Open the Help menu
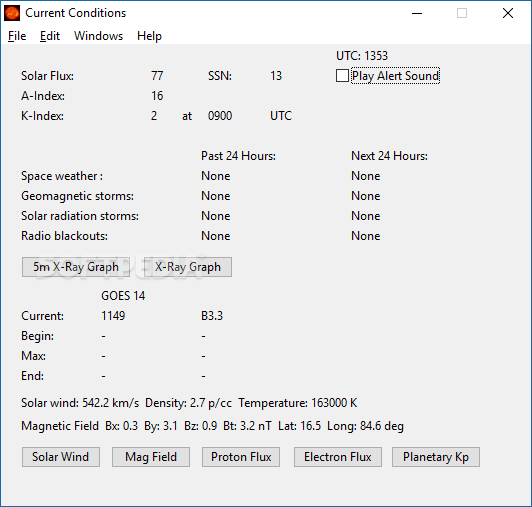The width and height of the screenshot is (532, 507). [x=149, y=36]
